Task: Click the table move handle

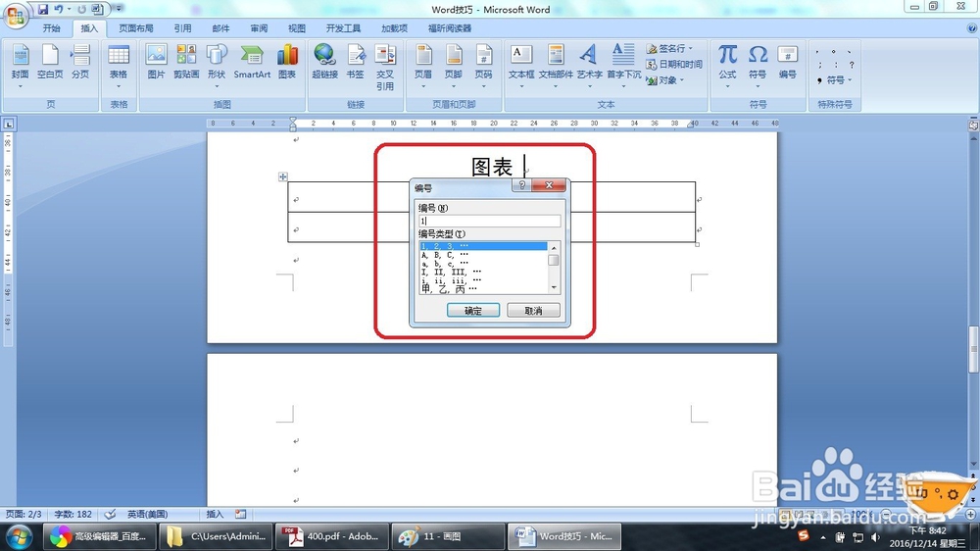Action: click(x=282, y=177)
